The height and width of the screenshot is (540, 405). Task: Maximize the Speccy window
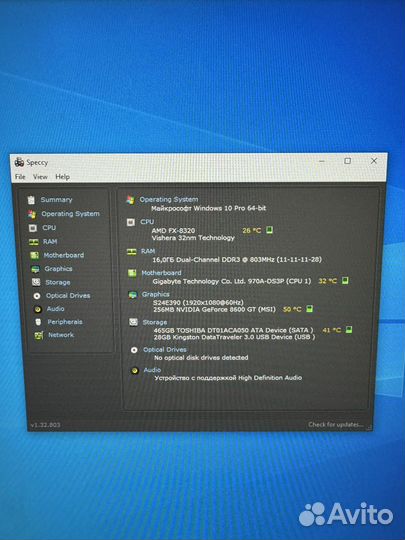347,161
